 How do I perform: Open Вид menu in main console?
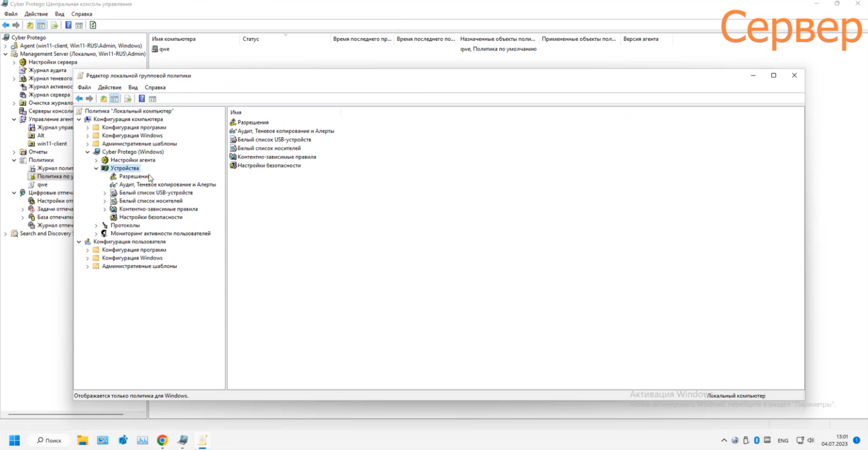(59, 14)
